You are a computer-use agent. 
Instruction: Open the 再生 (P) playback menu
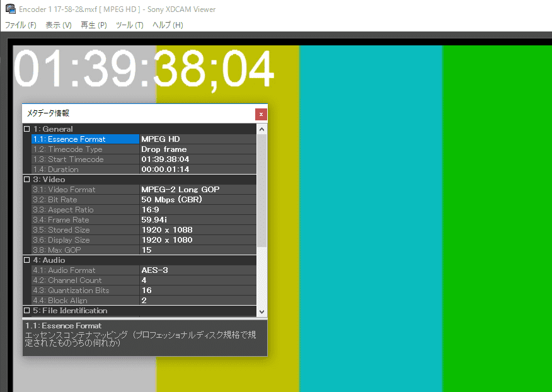(x=94, y=25)
